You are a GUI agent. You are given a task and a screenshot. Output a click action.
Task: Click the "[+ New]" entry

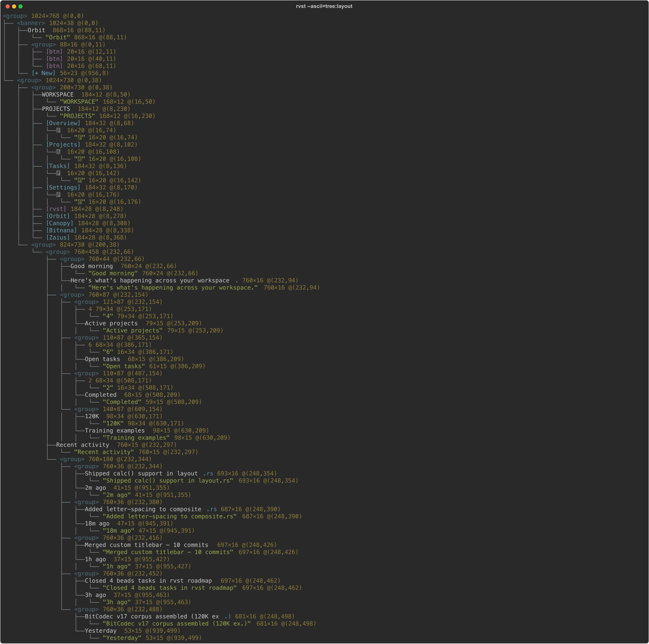pos(43,73)
